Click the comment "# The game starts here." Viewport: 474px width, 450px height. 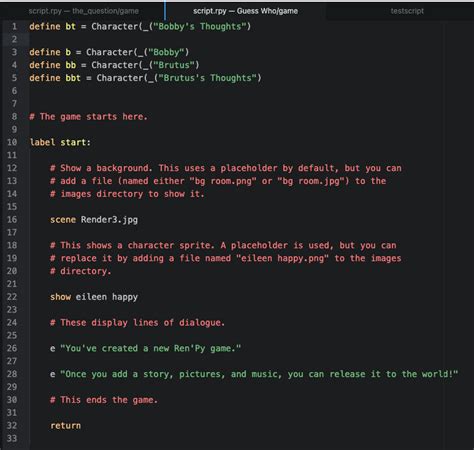tap(88, 117)
